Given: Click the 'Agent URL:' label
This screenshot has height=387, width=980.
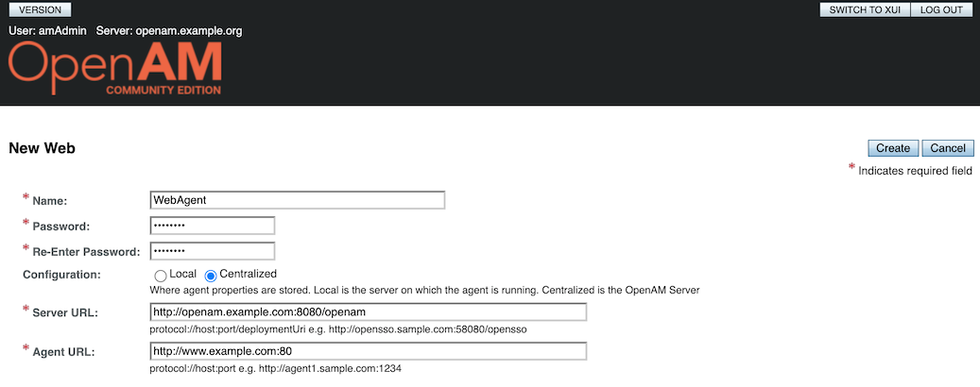Looking at the screenshot, I should point(63,352).
